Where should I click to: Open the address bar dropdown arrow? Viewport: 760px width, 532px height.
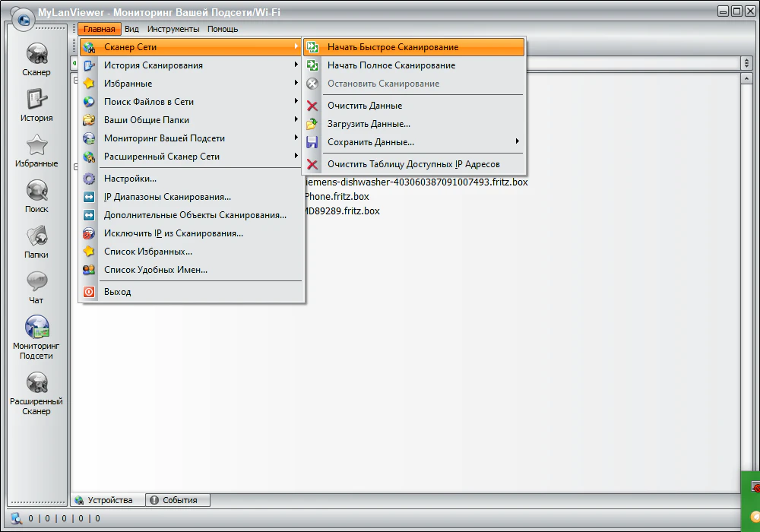(746, 63)
